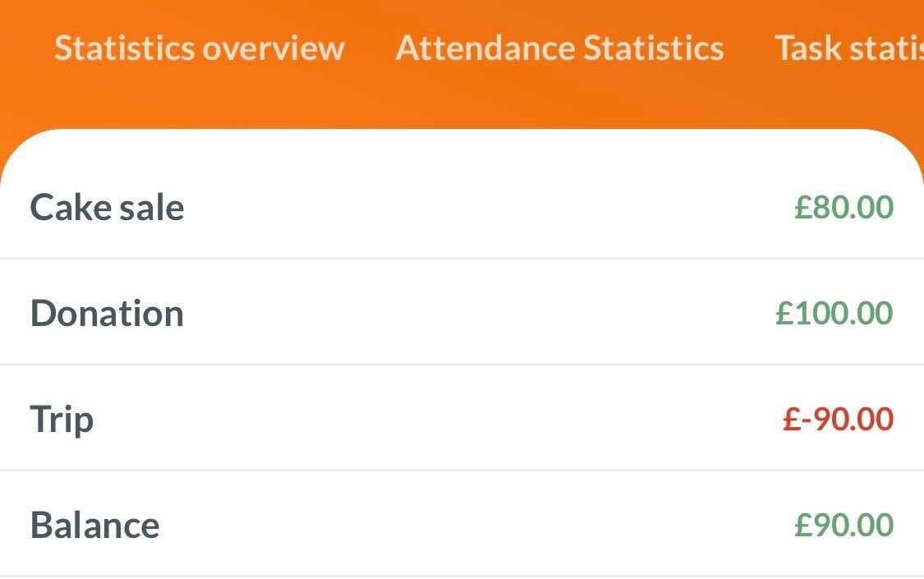This screenshot has width=924, height=579.
Task: Click the divider below the Cake sale row
Action: (462, 258)
